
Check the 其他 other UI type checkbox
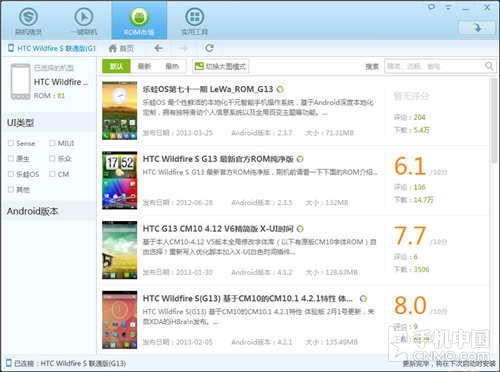11,190
